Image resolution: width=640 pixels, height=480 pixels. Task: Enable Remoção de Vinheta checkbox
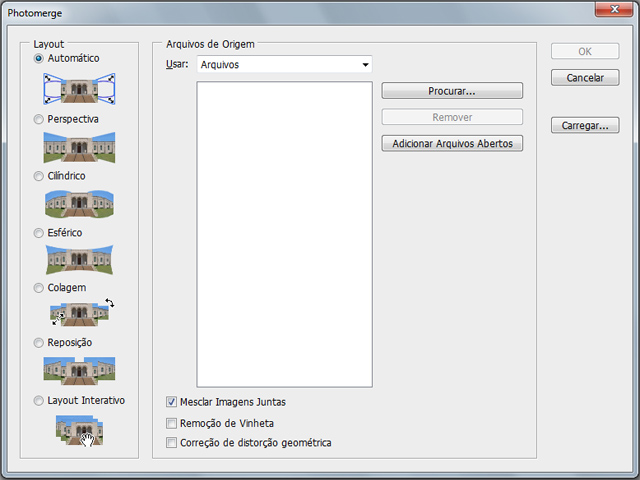pos(171,423)
